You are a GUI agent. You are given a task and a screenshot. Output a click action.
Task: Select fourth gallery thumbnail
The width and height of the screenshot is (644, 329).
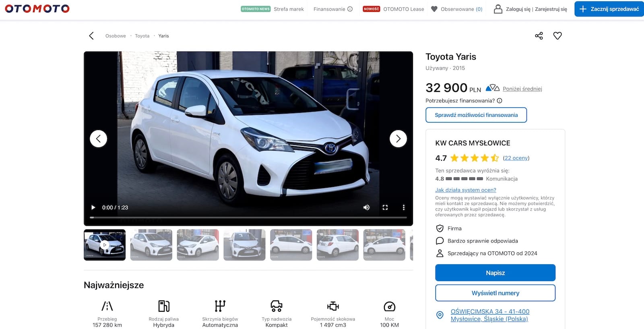(244, 245)
